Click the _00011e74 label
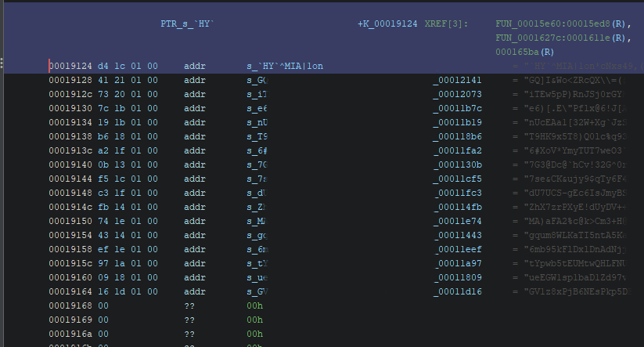The height and width of the screenshot is (347, 644). click(x=457, y=221)
